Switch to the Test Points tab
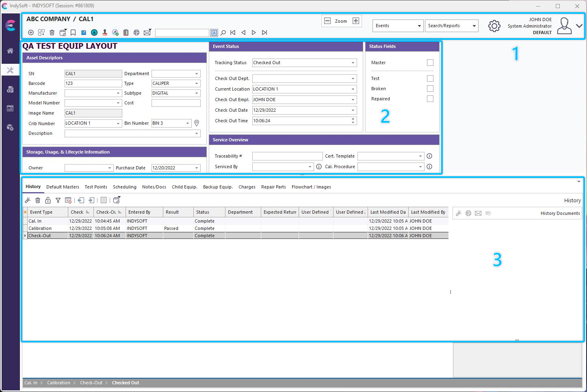 click(x=96, y=187)
